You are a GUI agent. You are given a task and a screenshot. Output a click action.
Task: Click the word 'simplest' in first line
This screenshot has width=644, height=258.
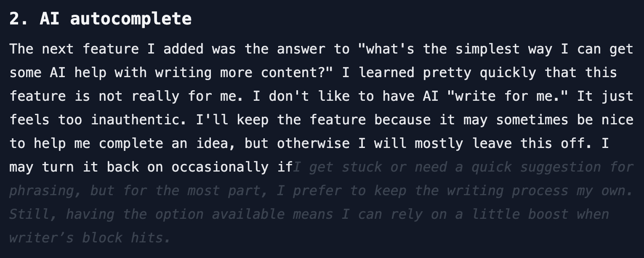click(488, 49)
